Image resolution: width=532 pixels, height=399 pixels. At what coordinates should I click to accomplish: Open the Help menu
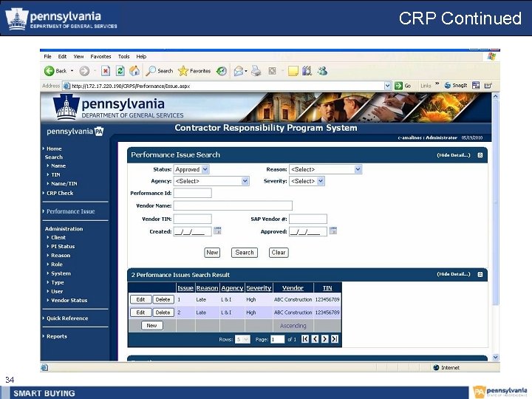coord(141,57)
